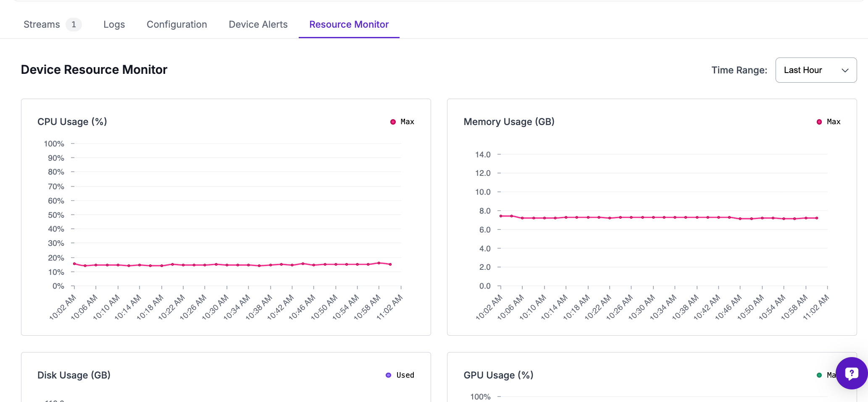
Task: Switch to the Streams tab
Action: click(42, 24)
